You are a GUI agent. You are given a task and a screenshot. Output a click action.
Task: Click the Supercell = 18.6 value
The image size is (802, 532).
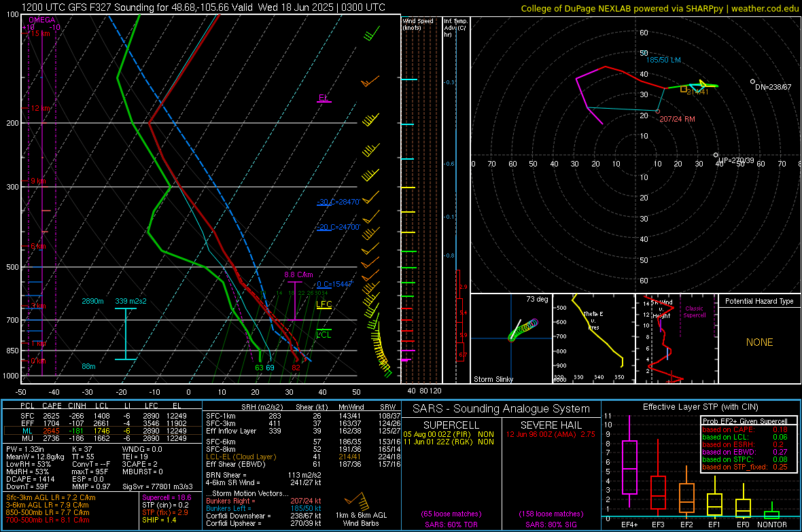pyautogui.click(x=167, y=497)
